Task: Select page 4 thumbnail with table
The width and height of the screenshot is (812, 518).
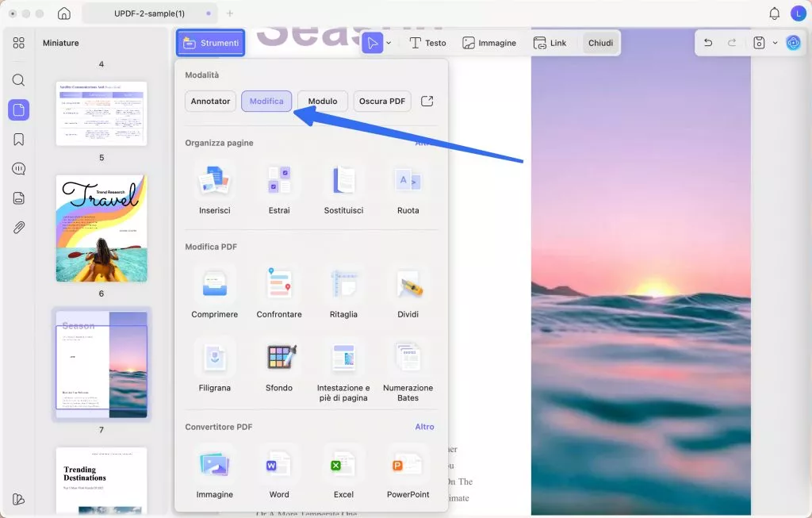Action: 101,113
